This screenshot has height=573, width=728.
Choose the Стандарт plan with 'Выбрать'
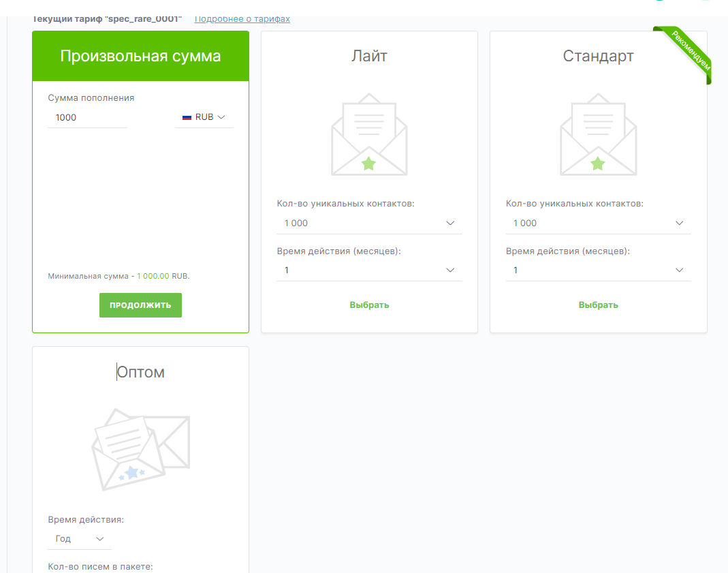[x=598, y=305]
